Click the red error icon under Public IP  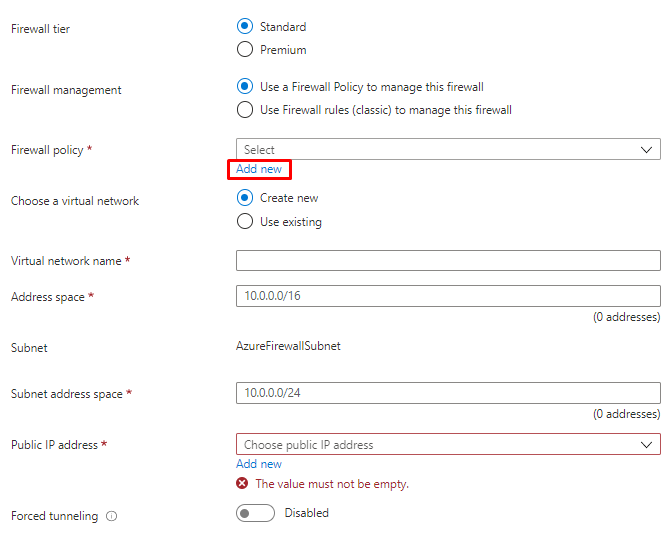click(243, 484)
